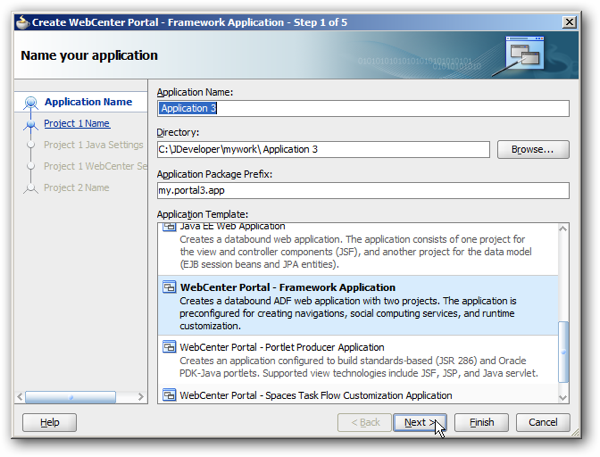Click the Next button
The image size is (600, 457).
[x=420, y=422]
